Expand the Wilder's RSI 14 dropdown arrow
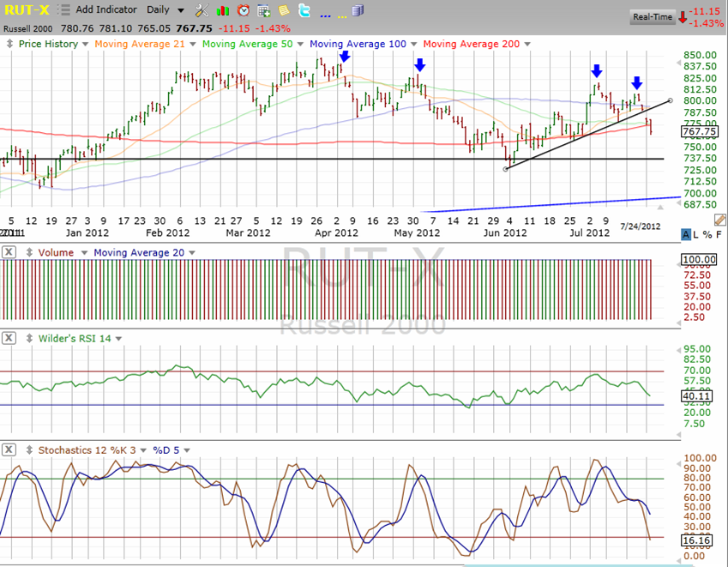This screenshot has height=567, width=728. [x=119, y=339]
